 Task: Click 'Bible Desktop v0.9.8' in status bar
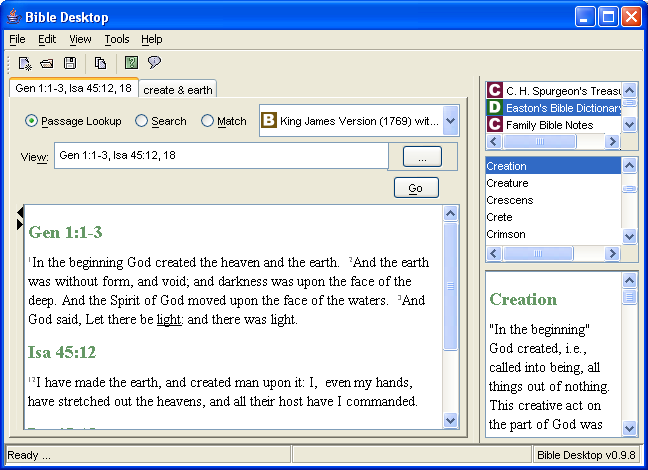coord(586,455)
